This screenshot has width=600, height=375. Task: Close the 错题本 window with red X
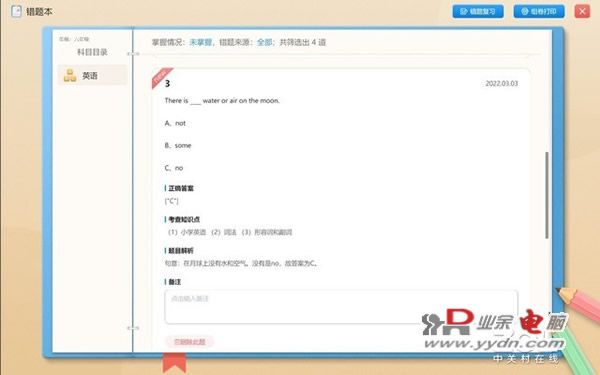point(582,11)
